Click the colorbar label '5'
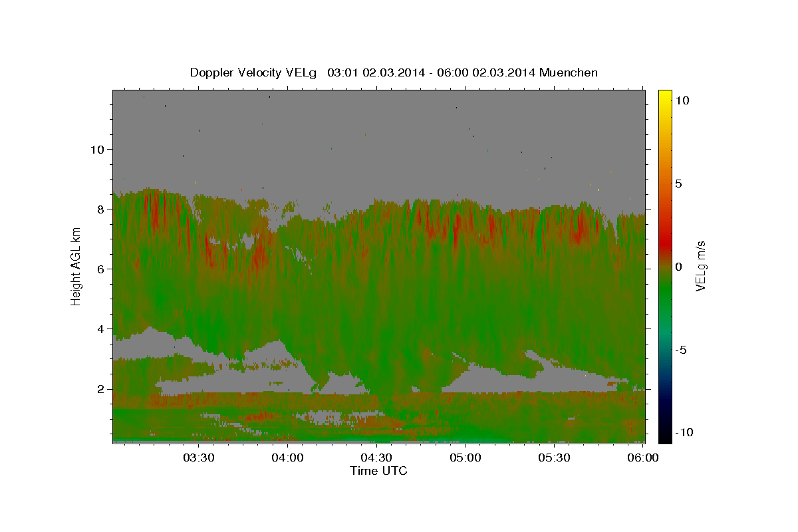The image size is (798, 532). [x=678, y=183]
